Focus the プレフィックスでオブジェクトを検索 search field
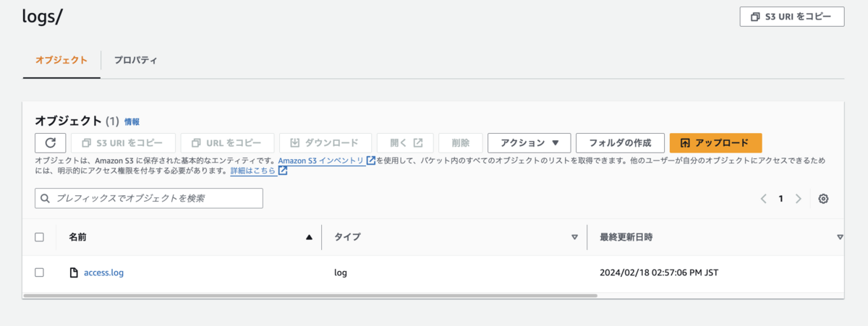 click(x=149, y=198)
